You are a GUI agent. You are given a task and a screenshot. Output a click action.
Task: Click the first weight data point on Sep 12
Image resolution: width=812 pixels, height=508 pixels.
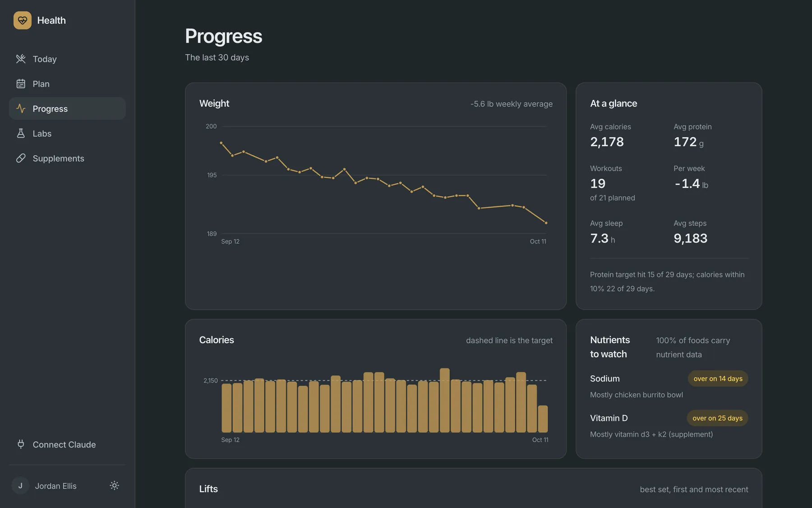click(221, 143)
